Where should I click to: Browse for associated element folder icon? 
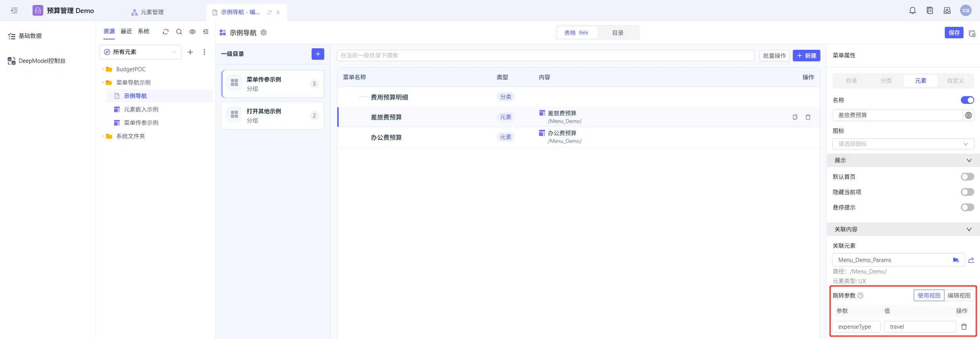pyautogui.click(x=956, y=260)
